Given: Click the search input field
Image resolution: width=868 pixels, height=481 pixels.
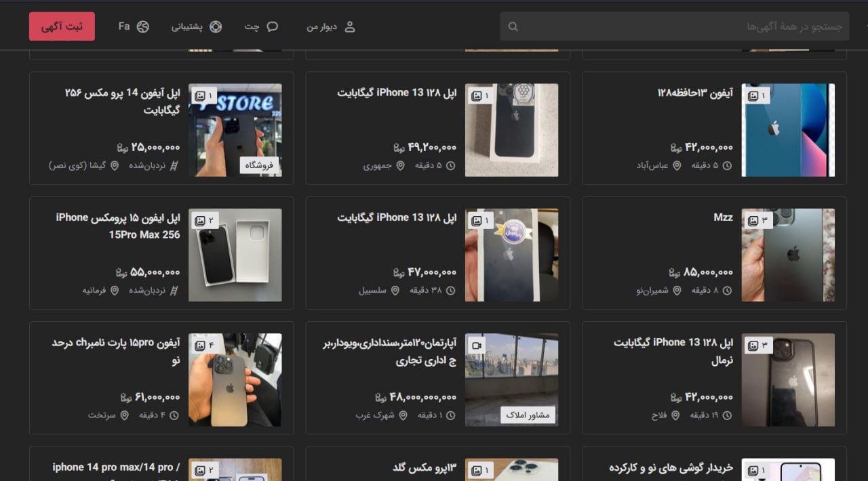Looking at the screenshot, I should click(x=678, y=26).
